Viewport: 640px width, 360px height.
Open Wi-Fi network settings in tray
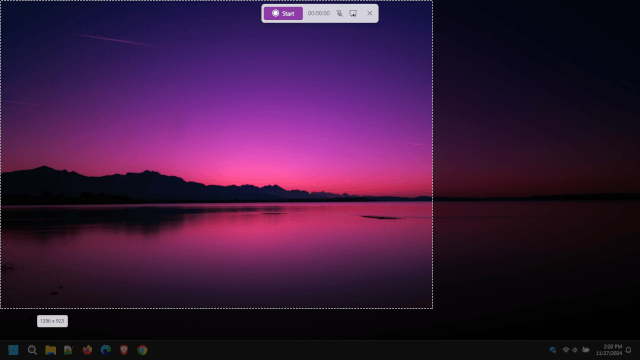tap(566, 350)
